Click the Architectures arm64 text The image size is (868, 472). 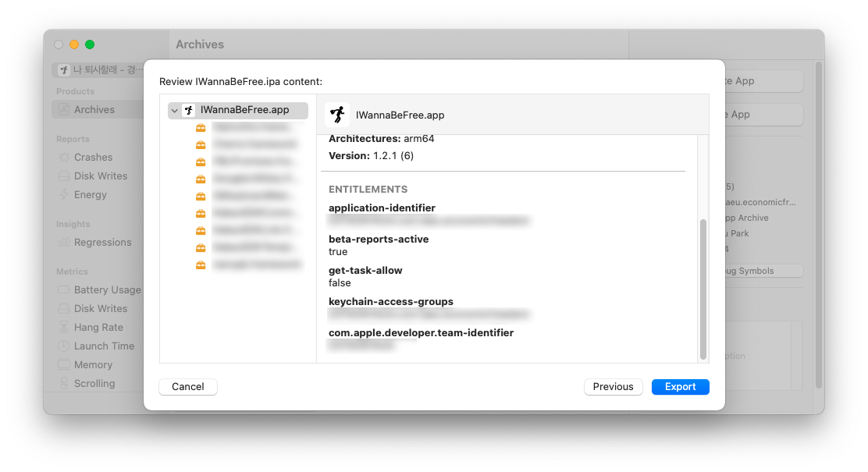[x=382, y=138]
